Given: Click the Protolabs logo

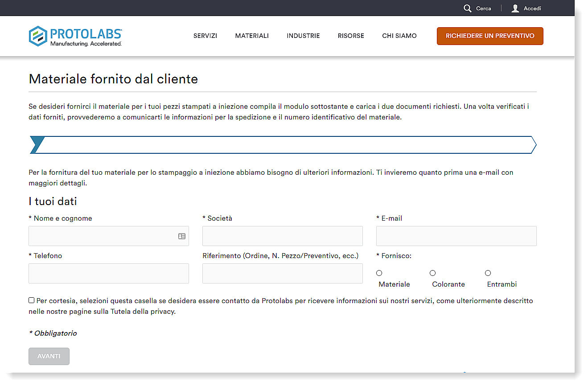Looking at the screenshot, I should [75, 36].
